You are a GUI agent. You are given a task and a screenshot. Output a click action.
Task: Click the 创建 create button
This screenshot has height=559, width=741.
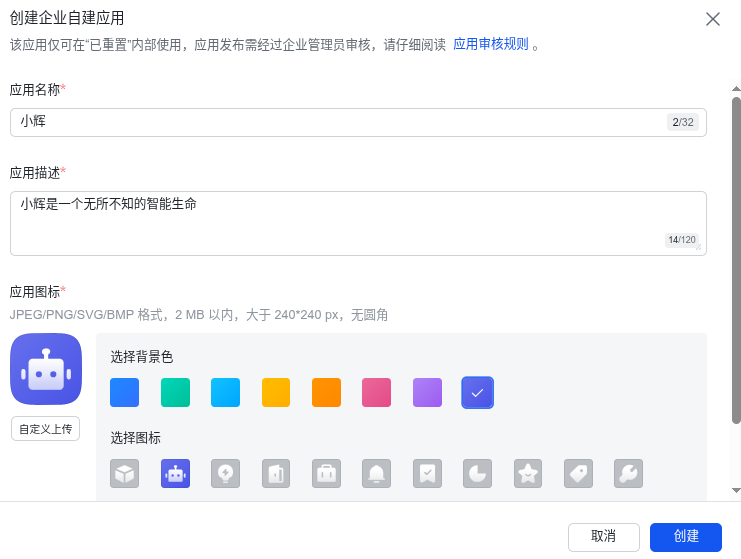(x=686, y=537)
